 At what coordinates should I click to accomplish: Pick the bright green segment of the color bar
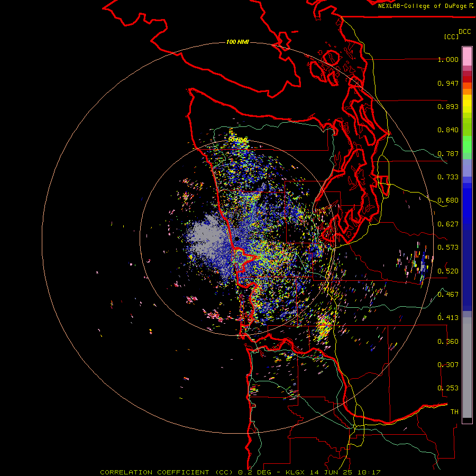(x=467, y=144)
